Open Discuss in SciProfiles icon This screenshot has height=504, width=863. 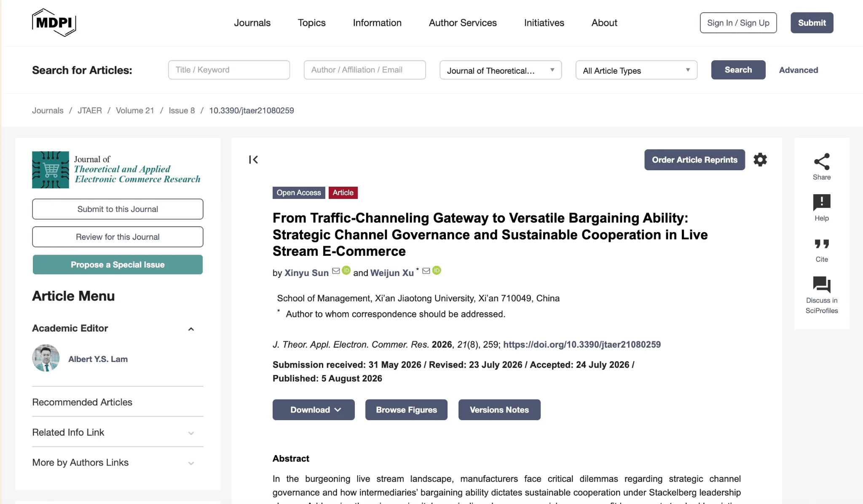[x=821, y=285]
